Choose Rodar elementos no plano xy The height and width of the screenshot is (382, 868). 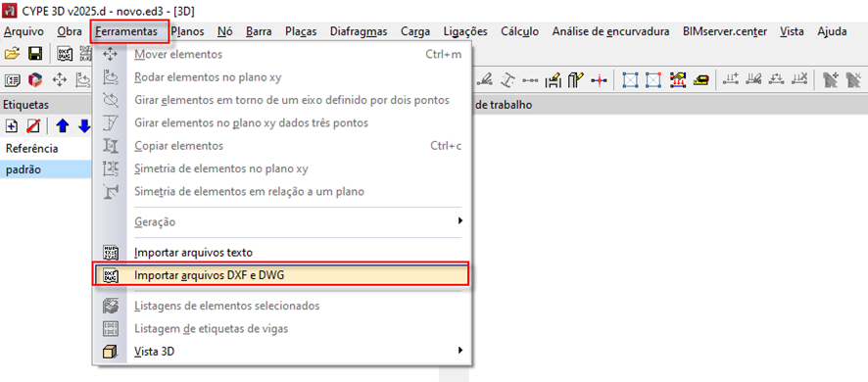click(x=281, y=77)
